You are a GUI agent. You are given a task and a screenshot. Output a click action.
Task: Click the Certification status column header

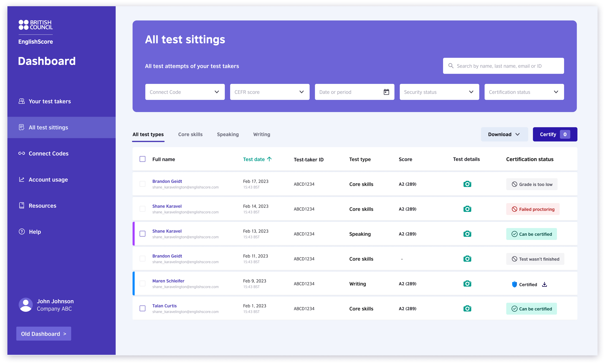[x=530, y=159]
